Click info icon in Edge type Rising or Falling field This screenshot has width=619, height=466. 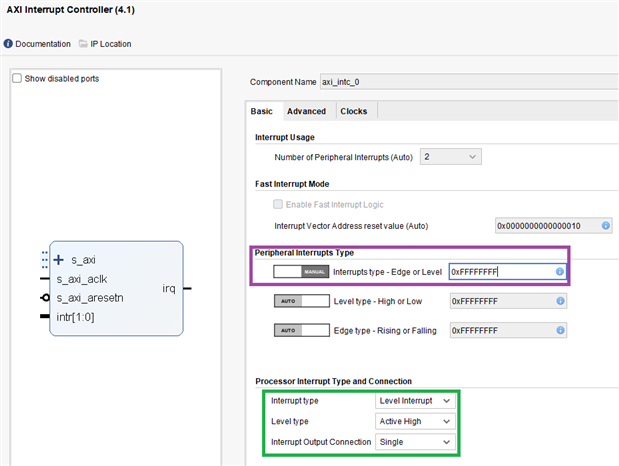pyautogui.click(x=559, y=329)
